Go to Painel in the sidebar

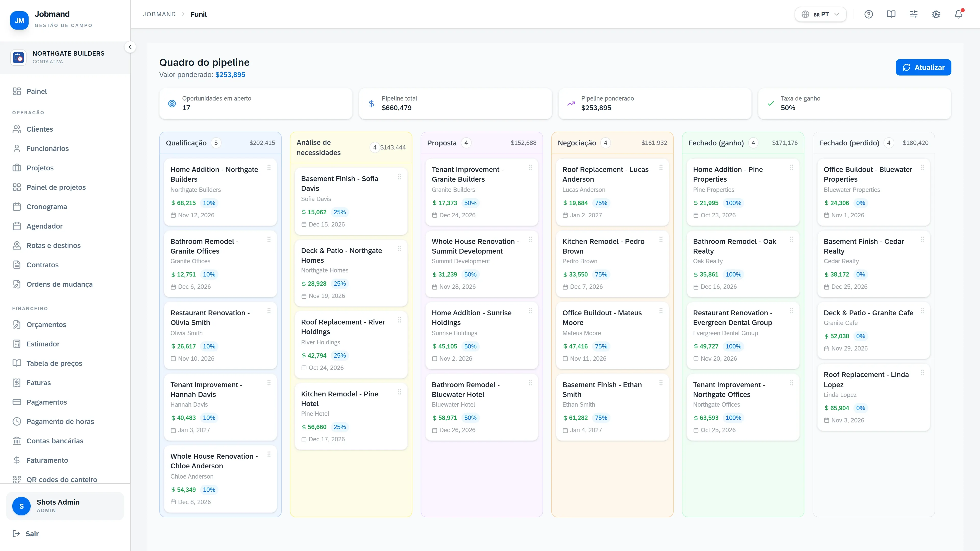point(65,91)
